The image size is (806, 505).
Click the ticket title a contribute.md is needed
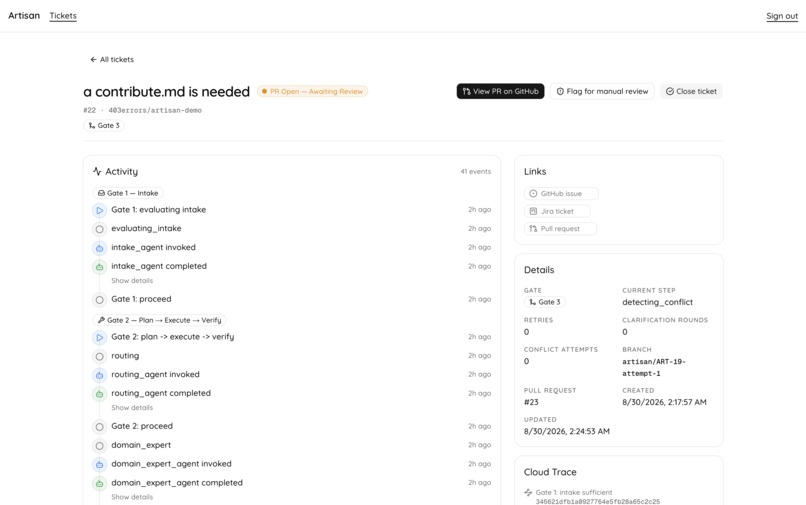tap(167, 92)
